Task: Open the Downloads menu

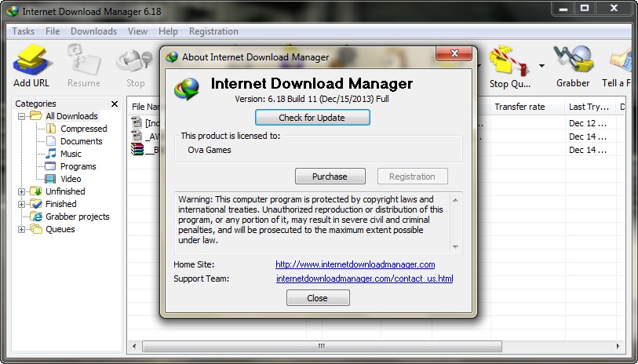Action: click(93, 31)
